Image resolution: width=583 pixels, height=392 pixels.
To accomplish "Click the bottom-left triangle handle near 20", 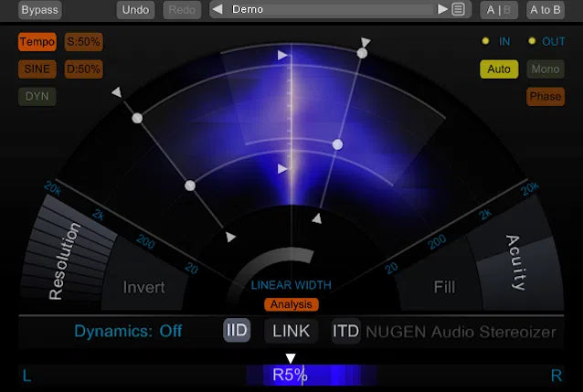I will coord(230,237).
